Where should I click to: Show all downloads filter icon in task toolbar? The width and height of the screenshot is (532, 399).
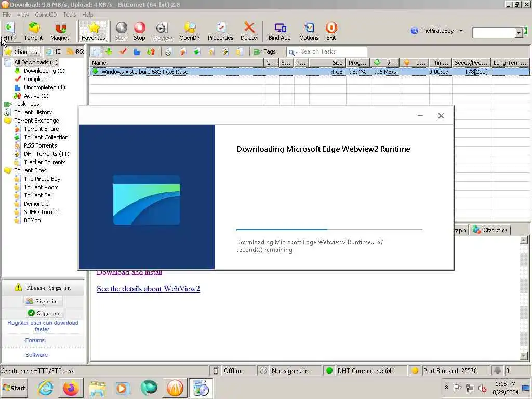pos(96,51)
